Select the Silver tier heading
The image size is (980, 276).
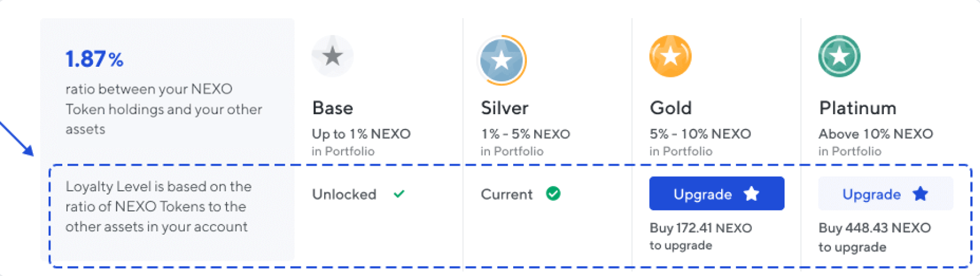504,108
